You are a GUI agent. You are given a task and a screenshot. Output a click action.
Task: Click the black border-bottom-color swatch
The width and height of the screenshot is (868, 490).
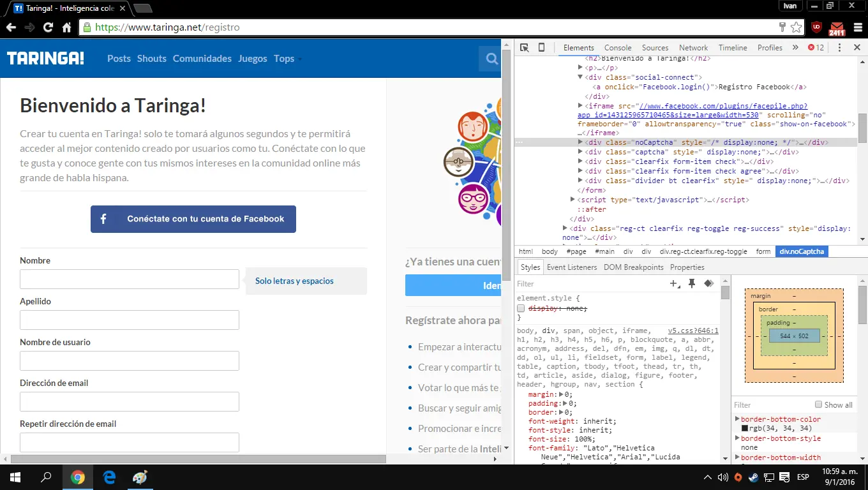(744, 429)
